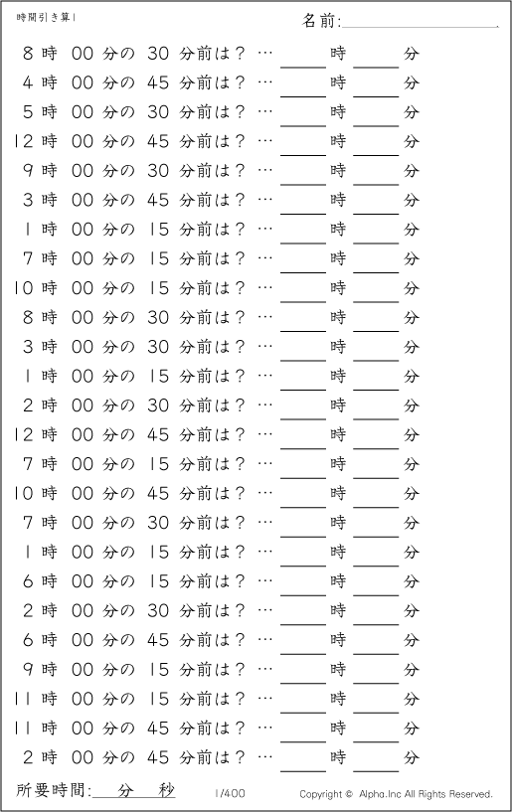Click hour blank for 3時00分の45分前 row
Screen dimensions: 512x812
pyautogui.click(x=303, y=204)
